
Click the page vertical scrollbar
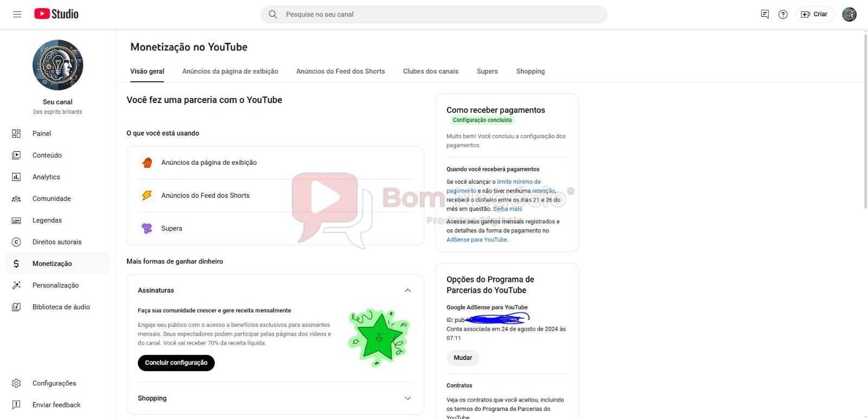(x=865, y=120)
